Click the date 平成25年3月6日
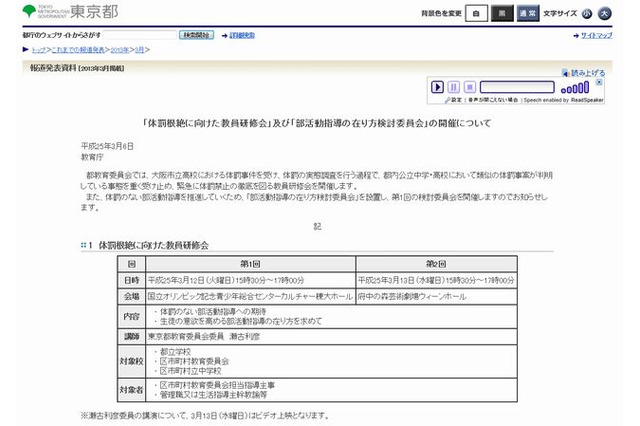 pyautogui.click(x=107, y=146)
